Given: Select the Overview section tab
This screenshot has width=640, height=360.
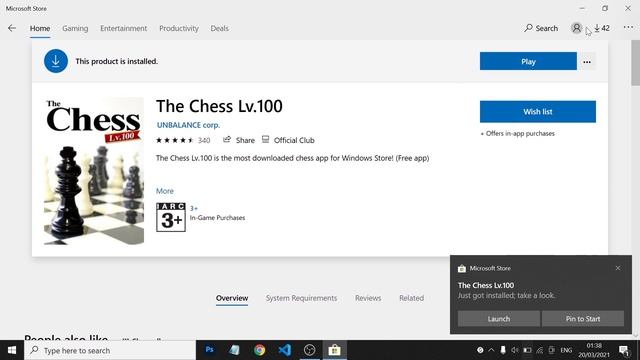Looking at the screenshot, I should 232,298.
